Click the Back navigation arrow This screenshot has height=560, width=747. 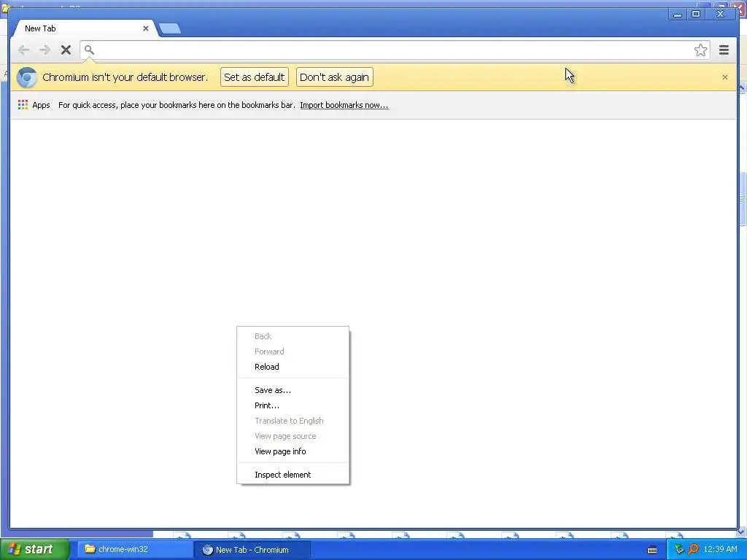click(x=23, y=50)
